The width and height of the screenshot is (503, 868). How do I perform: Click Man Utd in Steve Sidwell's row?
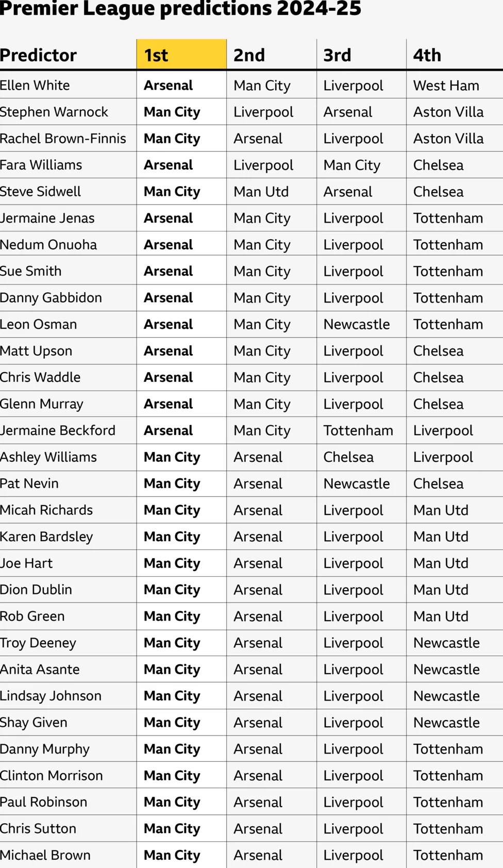click(261, 192)
